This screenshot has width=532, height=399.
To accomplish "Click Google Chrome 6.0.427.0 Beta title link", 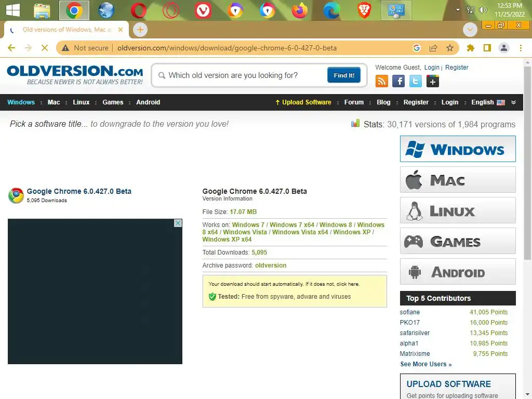I will 79,191.
